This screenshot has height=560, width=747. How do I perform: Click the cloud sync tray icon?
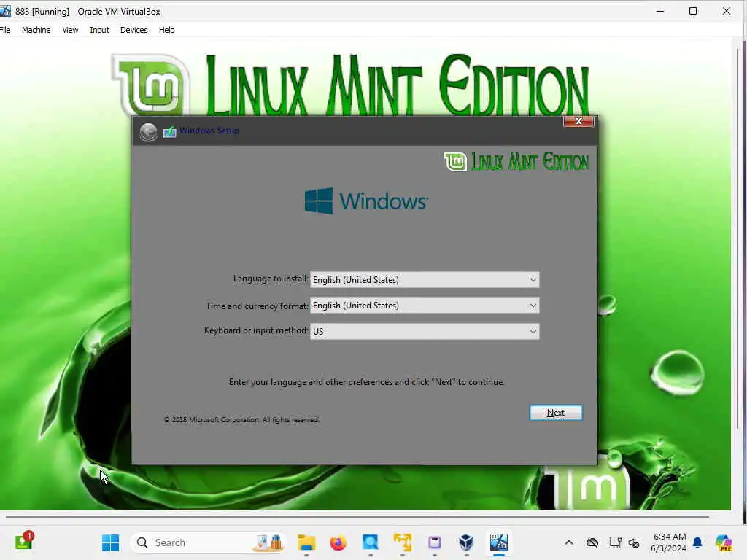click(x=592, y=542)
